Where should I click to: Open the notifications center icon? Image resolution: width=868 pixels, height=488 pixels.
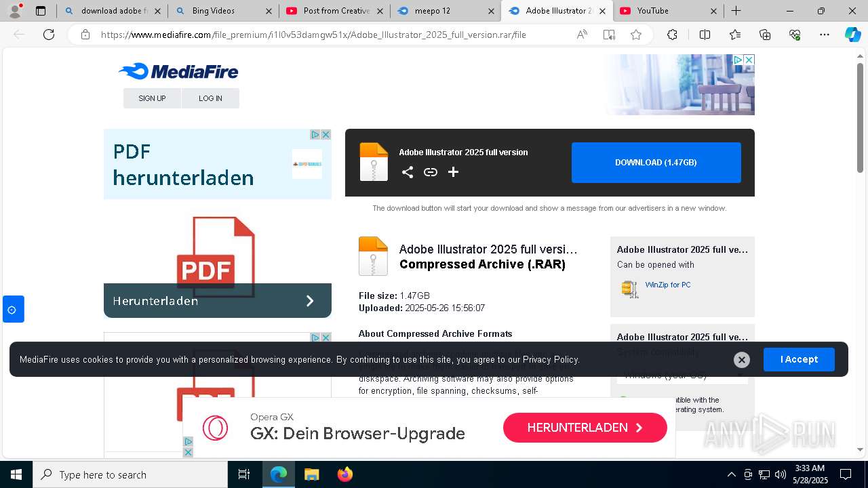click(x=846, y=474)
